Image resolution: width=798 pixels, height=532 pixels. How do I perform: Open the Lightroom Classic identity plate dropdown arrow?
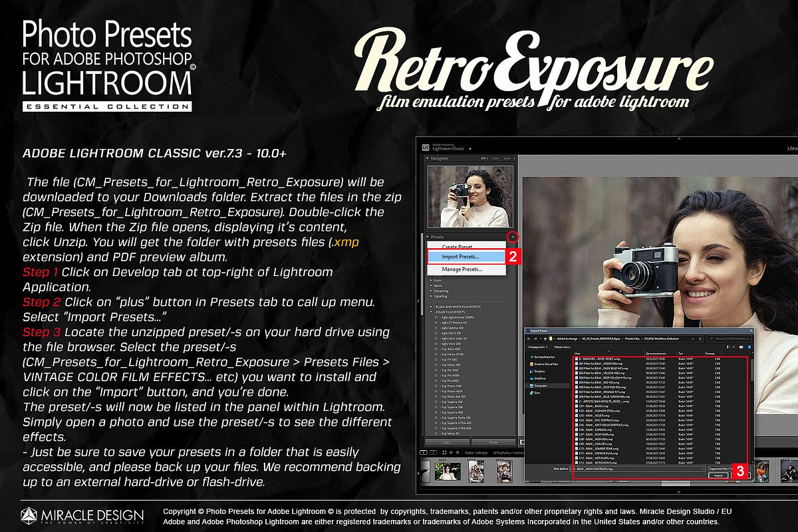[x=470, y=149]
